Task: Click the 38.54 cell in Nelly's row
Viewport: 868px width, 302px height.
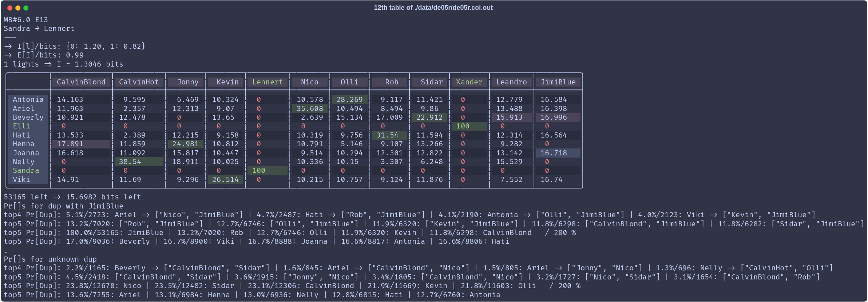Action: [x=130, y=162]
